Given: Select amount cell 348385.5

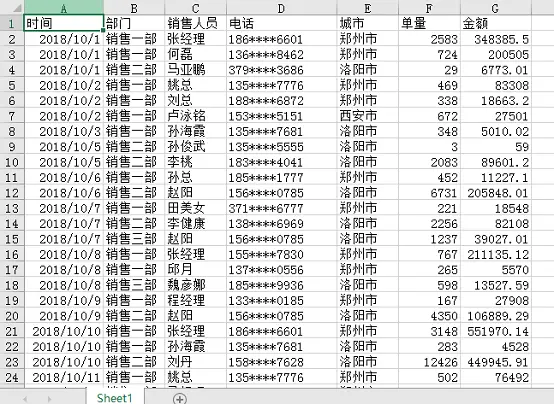Looking at the screenshot, I should point(496,39).
